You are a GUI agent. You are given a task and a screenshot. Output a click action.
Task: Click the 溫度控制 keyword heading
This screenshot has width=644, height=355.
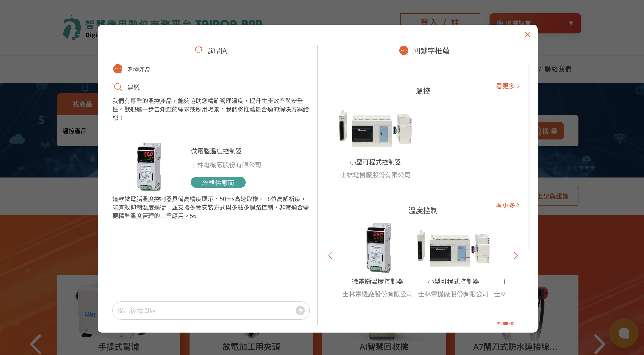[423, 211]
